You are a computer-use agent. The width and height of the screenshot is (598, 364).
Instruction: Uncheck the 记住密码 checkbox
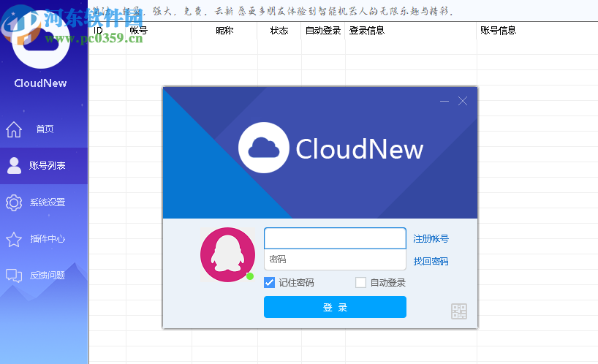pyautogui.click(x=269, y=282)
